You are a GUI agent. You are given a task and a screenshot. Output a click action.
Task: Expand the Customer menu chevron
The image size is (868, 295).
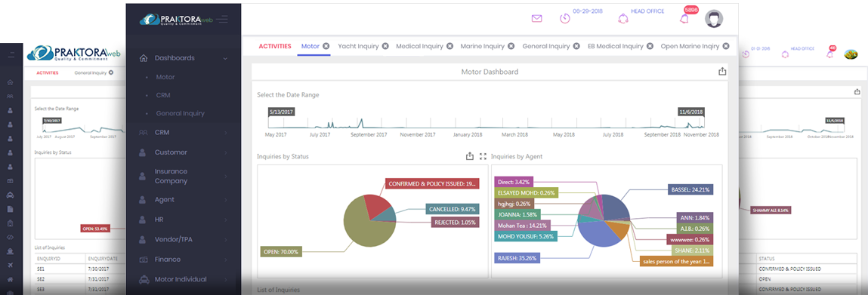[x=226, y=152]
